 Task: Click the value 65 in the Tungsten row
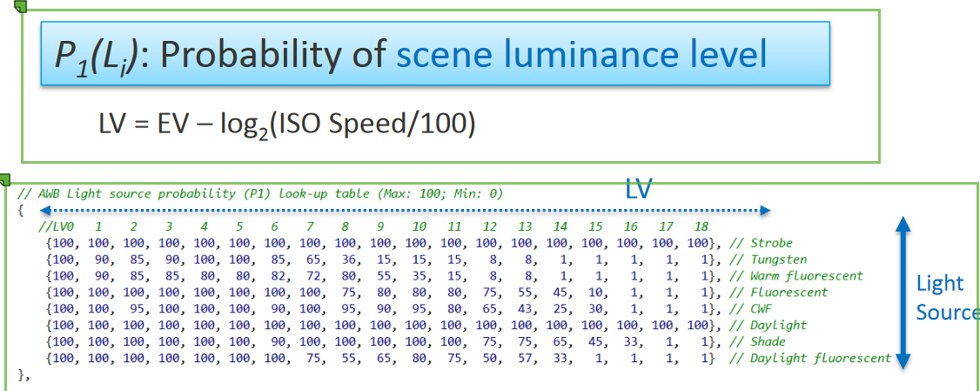coord(313,259)
